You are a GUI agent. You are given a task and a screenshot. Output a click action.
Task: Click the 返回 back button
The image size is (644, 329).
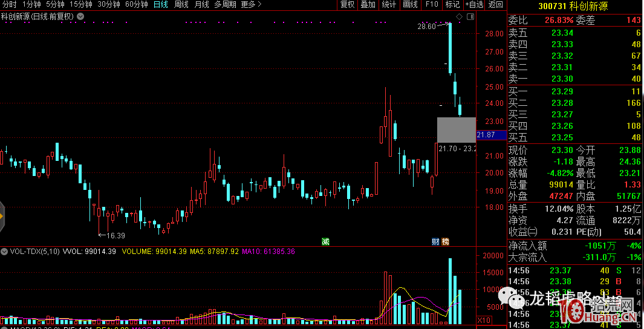pyautogui.click(x=496, y=5)
